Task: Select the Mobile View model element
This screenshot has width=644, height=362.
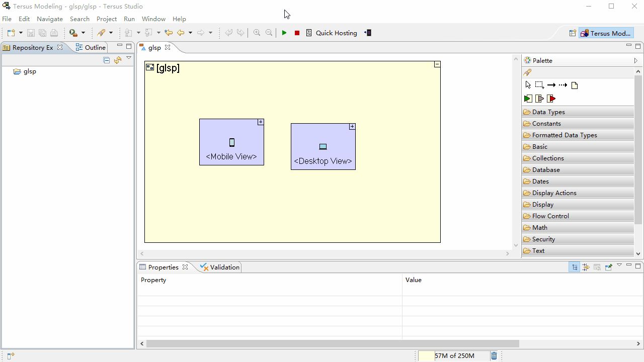Action: (x=231, y=142)
